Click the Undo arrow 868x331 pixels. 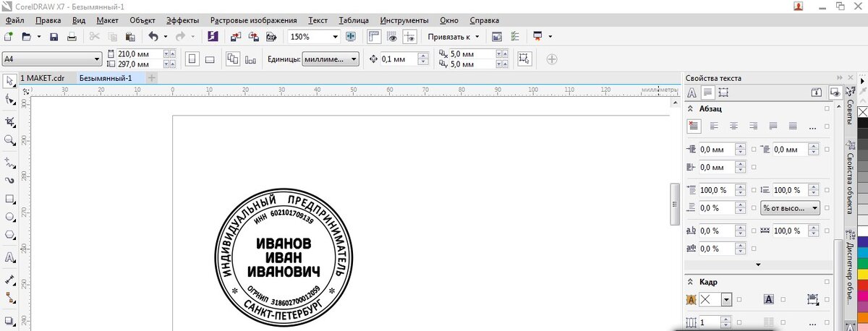(x=153, y=36)
